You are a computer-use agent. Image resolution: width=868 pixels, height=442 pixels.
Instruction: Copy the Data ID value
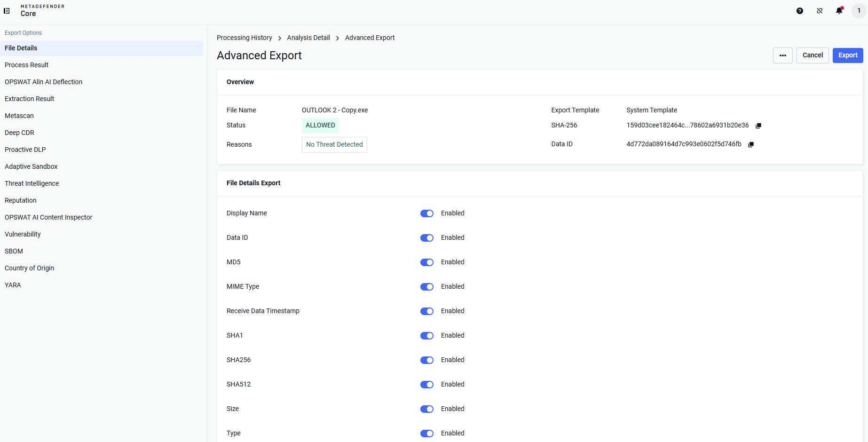point(751,144)
